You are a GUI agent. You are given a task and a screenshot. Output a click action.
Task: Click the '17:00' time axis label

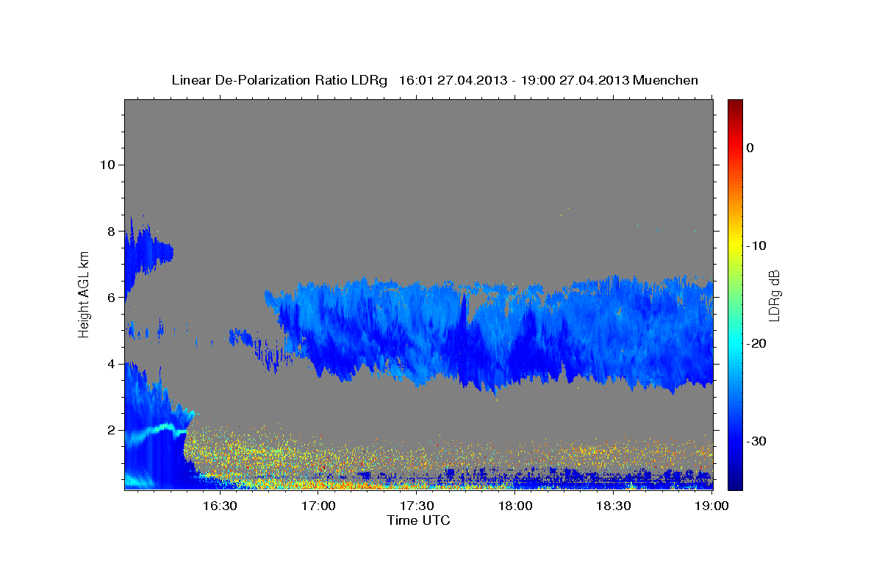[x=319, y=506]
